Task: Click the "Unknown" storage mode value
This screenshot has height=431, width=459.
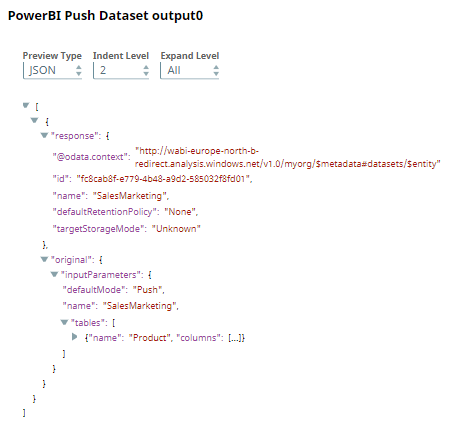Action: 176,229
